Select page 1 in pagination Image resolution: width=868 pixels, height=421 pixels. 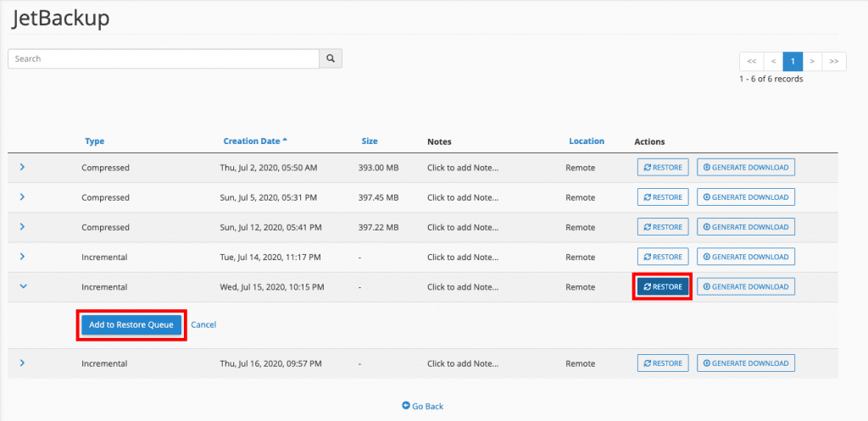[793, 61]
